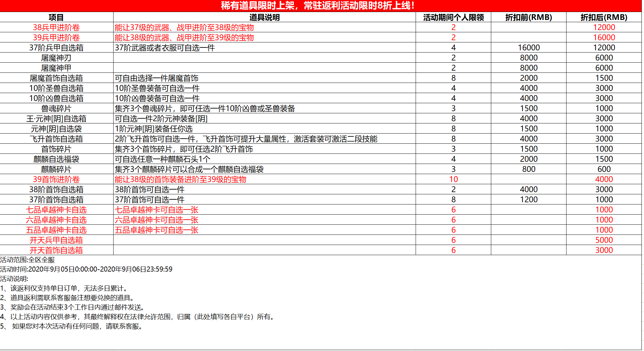Select description 38阶首饰可自选一件
The image size is (644, 351).
pos(150,189)
